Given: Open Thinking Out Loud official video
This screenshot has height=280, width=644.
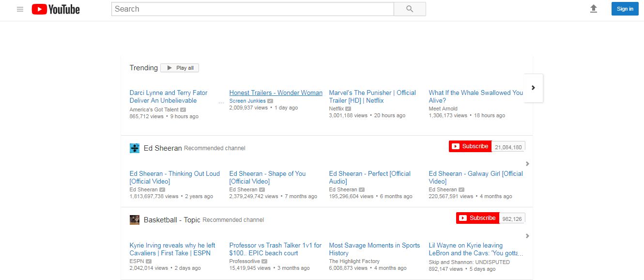Looking at the screenshot, I should click(x=175, y=177).
